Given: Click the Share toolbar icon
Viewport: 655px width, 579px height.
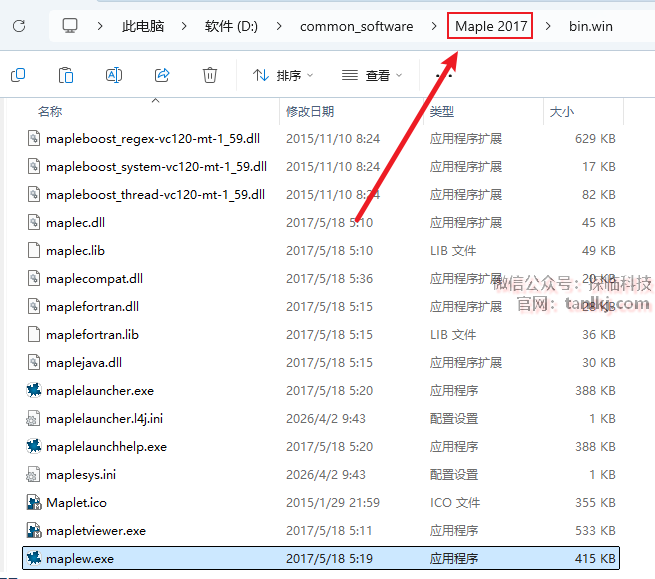Looking at the screenshot, I should (x=162, y=75).
